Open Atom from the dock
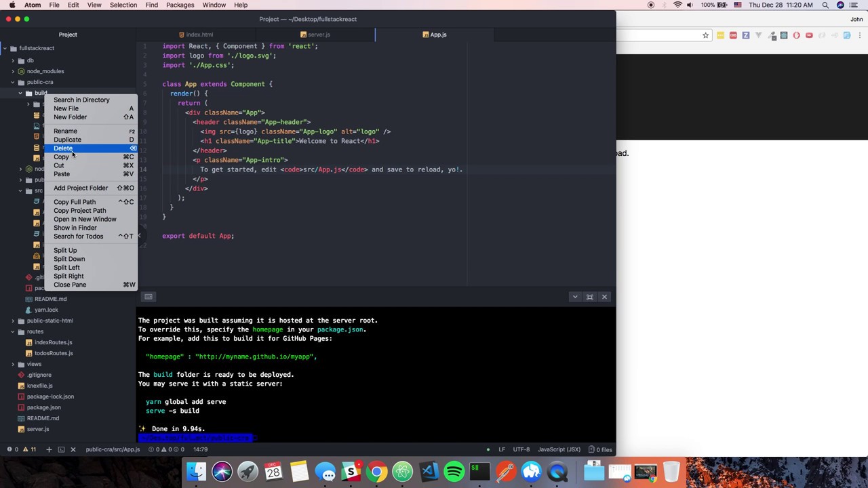 tap(402, 472)
